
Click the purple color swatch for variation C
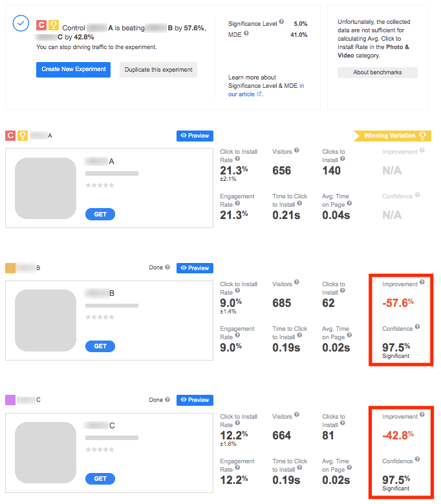point(10,400)
